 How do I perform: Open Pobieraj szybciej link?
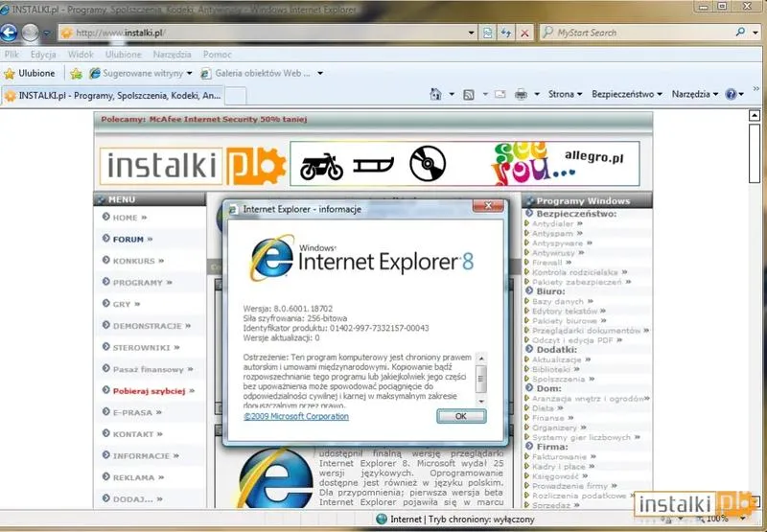point(149,391)
